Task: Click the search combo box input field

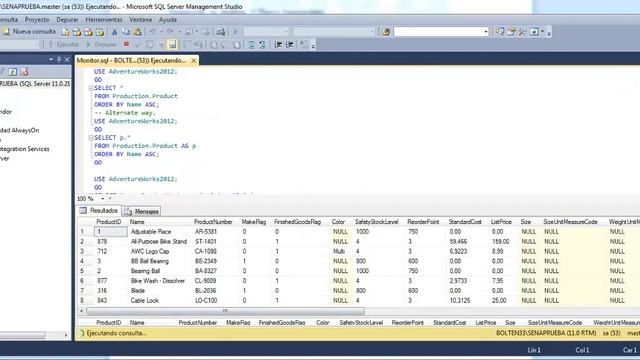Action: point(438,32)
